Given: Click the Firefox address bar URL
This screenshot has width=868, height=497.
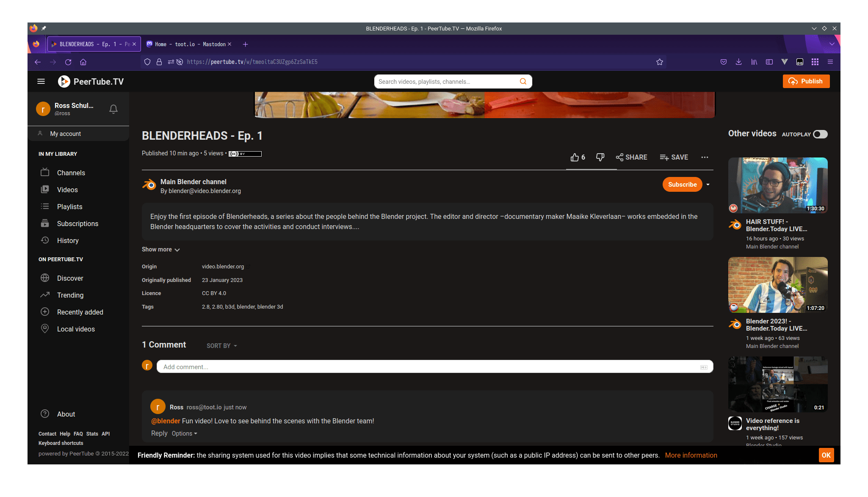Looking at the screenshot, I should click(x=252, y=62).
